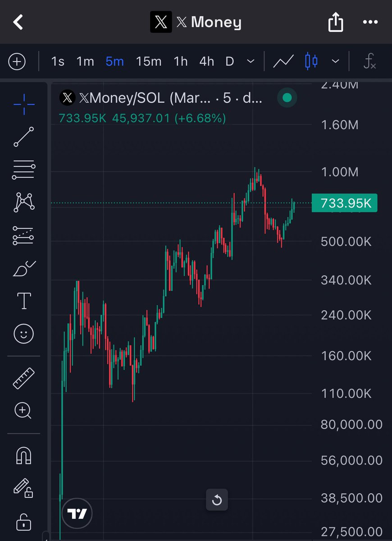
Task: Select the 1m timeframe
Action: [85, 61]
